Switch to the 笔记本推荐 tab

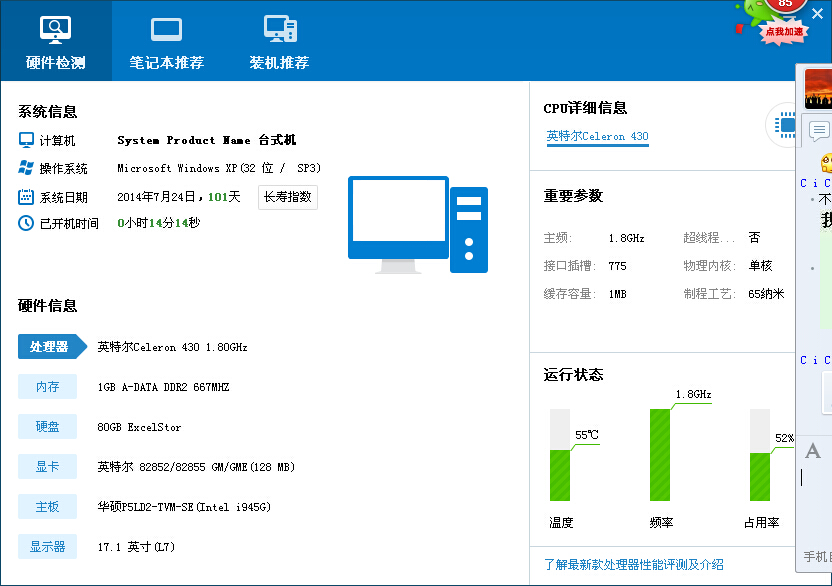pyautogui.click(x=167, y=41)
